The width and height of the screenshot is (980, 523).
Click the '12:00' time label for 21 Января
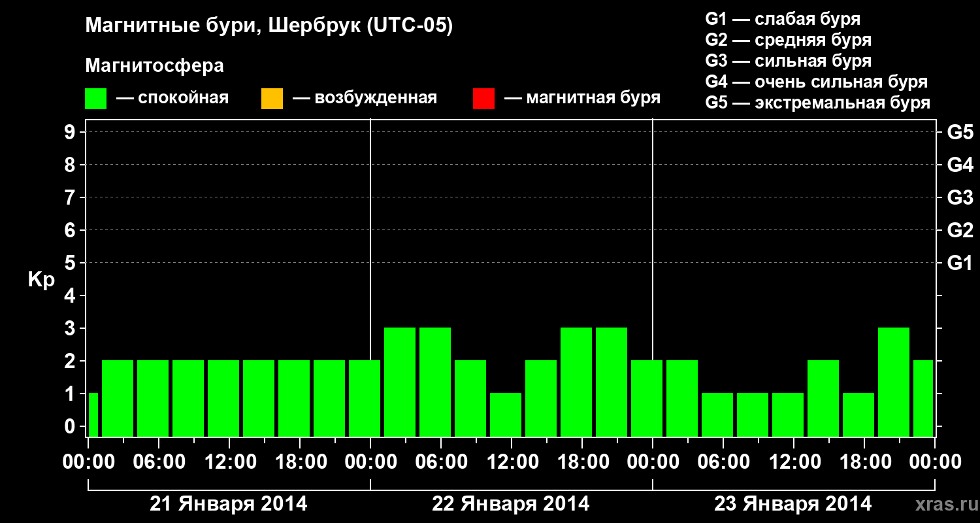[229, 462]
